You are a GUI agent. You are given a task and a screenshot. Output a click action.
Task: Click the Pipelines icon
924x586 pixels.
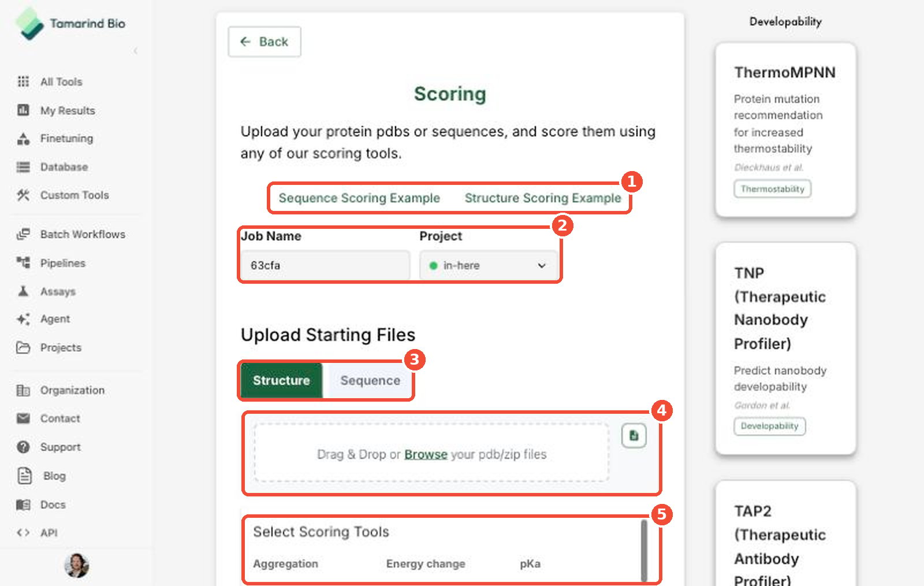(23, 262)
